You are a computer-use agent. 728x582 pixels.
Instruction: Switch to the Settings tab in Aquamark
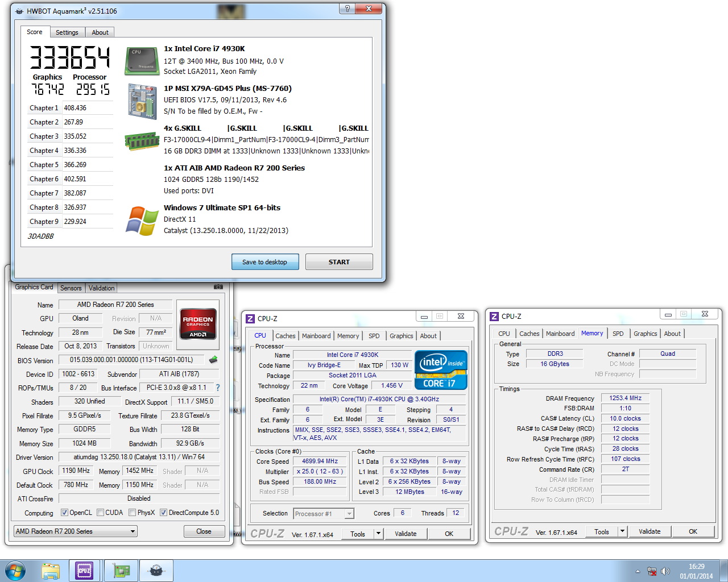67,32
